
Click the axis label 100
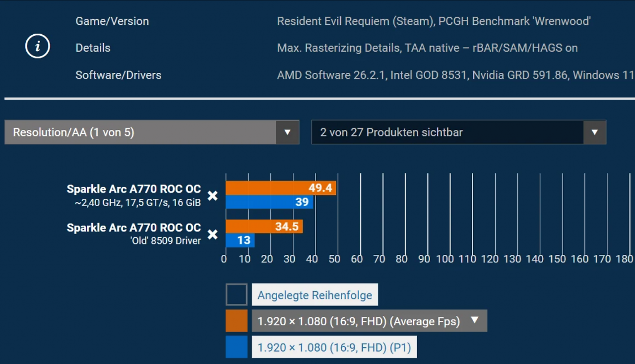pos(445,259)
